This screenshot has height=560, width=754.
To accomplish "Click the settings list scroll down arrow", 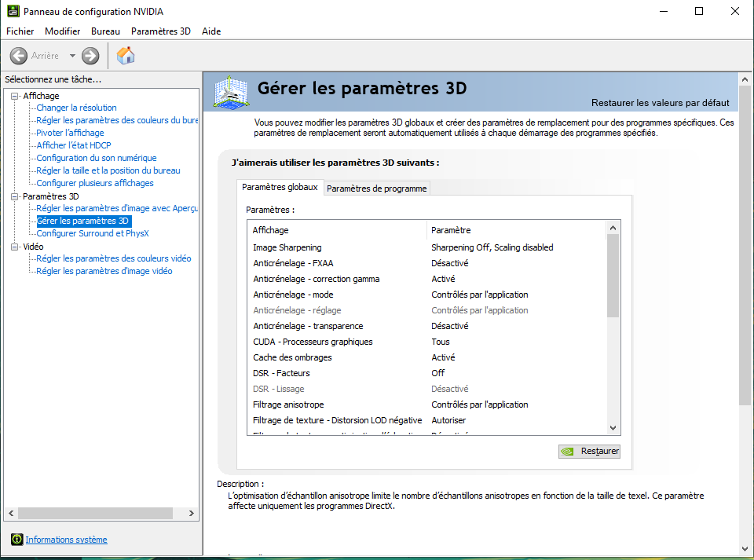I will coord(613,428).
